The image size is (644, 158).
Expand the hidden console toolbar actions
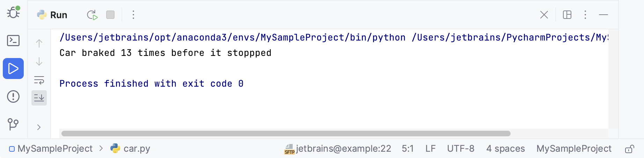(x=39, y=127)
